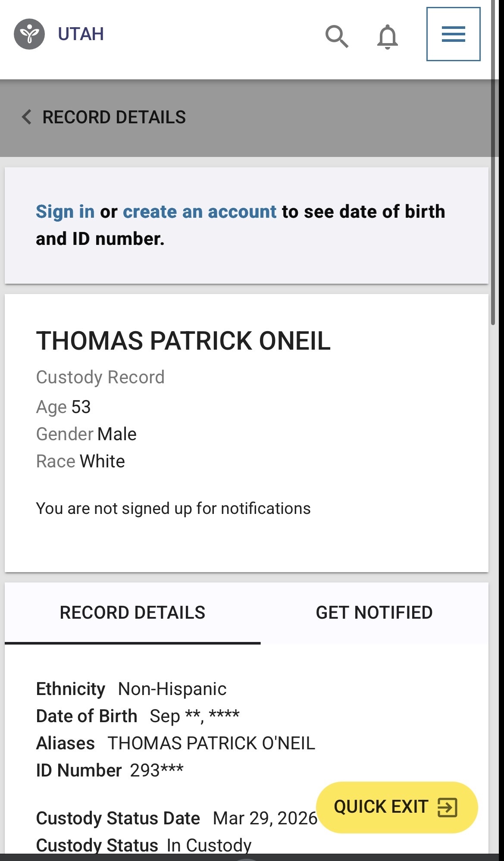Viewport: 504px width, 861px height.
Task: Open the hamburger menu
Action: pos(453,34)
